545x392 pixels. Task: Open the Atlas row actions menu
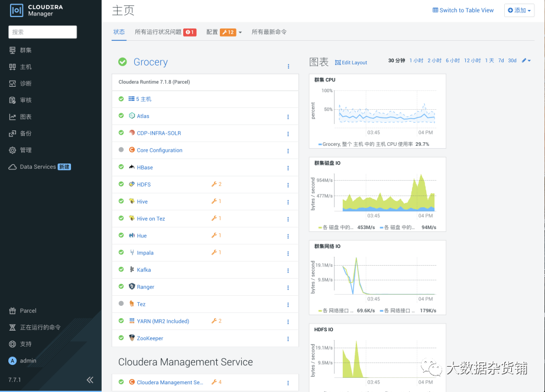[288, 117]
